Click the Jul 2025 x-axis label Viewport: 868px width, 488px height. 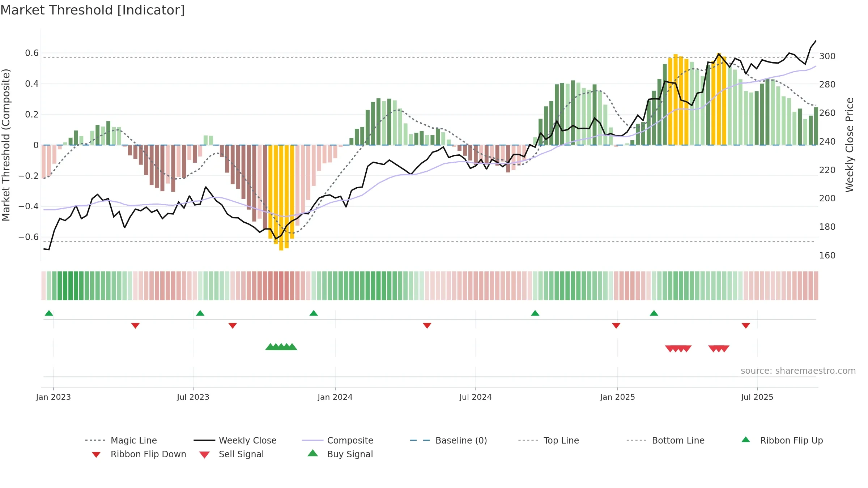click(757, 397)
